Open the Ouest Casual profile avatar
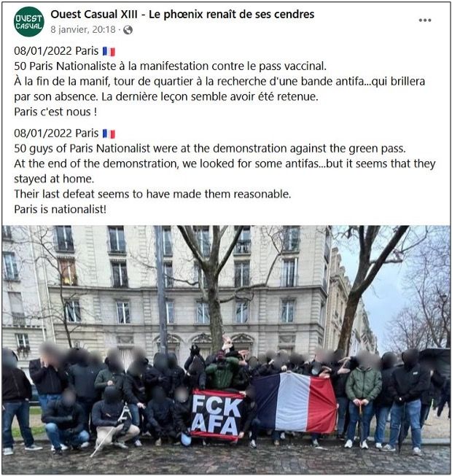Image resolution: width=452 pixels, height=476 pixels. 29,22
